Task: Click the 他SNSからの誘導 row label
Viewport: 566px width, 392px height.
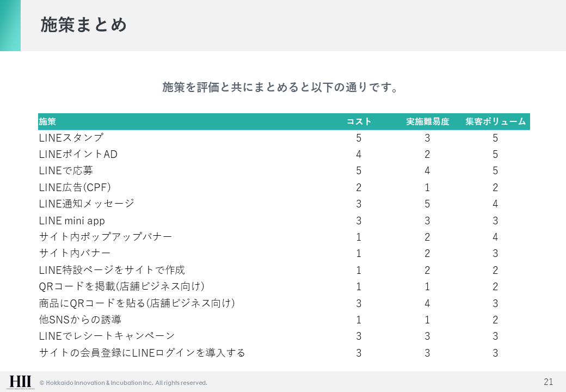Action: pos(80,320)
